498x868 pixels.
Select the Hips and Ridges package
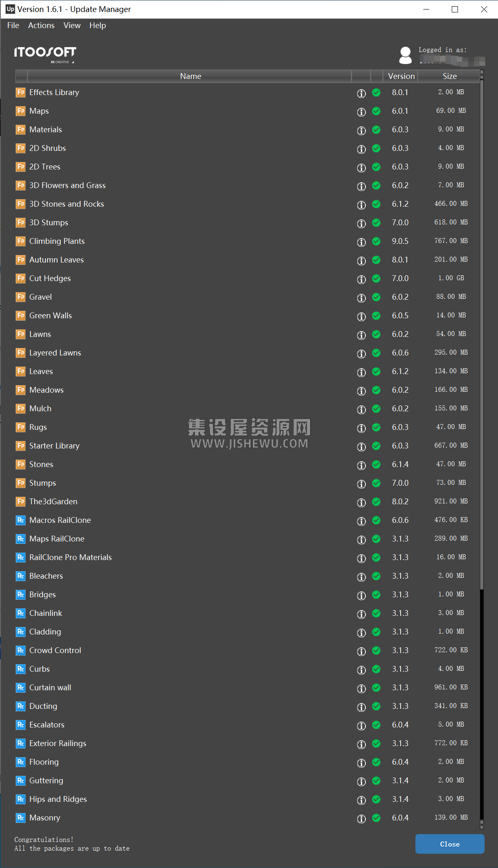(247, 799)
